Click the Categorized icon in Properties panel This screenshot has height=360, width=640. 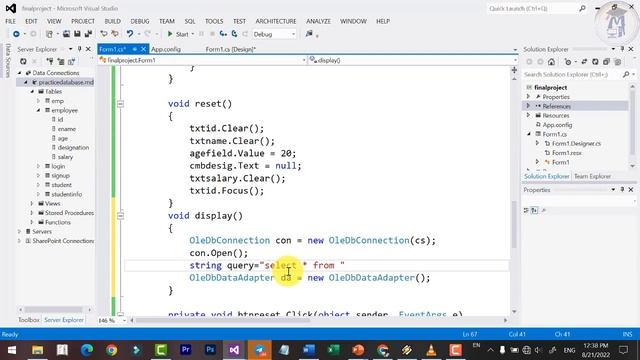(x=526, y=210)
